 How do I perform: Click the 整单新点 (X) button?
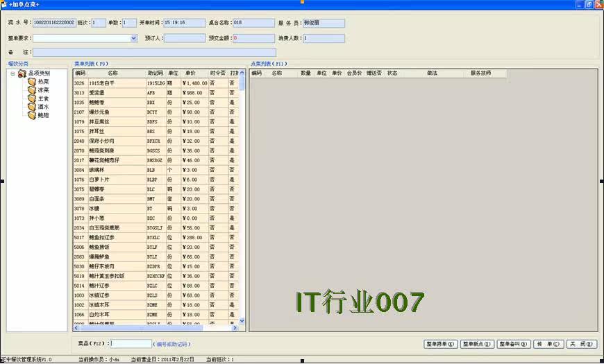[476, 344]
